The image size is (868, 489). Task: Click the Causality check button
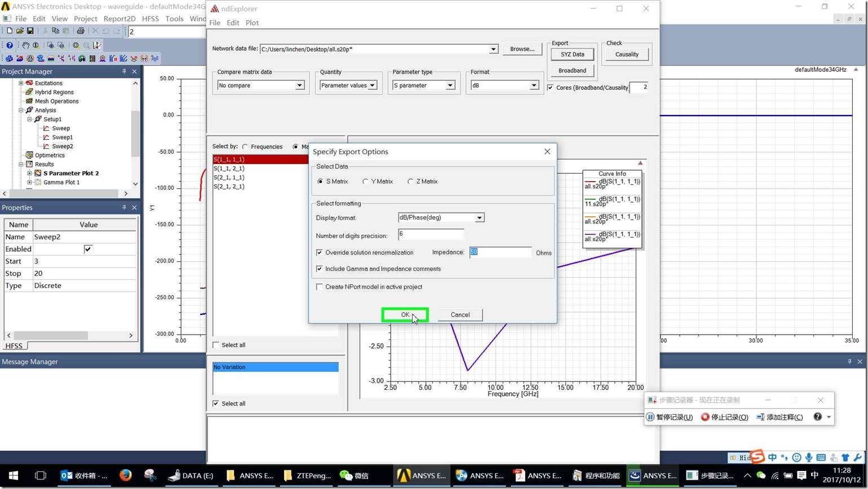tap(627, 55)
